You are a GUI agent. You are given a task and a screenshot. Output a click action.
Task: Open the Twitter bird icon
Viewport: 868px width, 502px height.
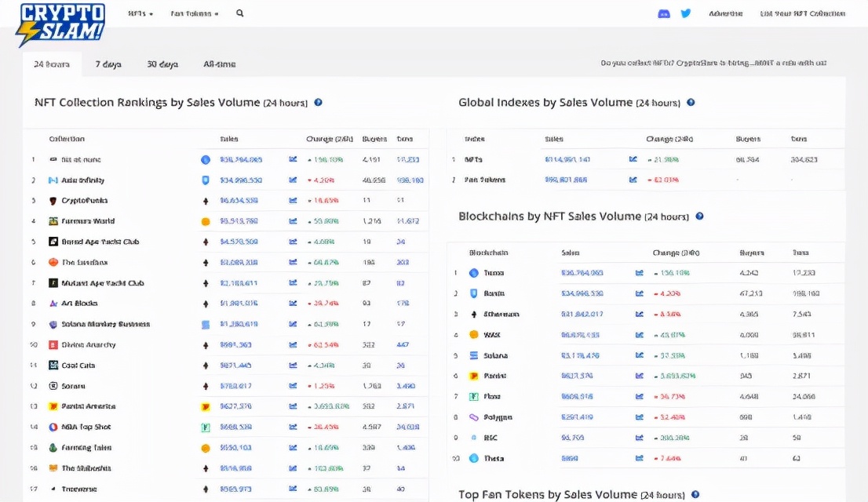coord(686,13)
